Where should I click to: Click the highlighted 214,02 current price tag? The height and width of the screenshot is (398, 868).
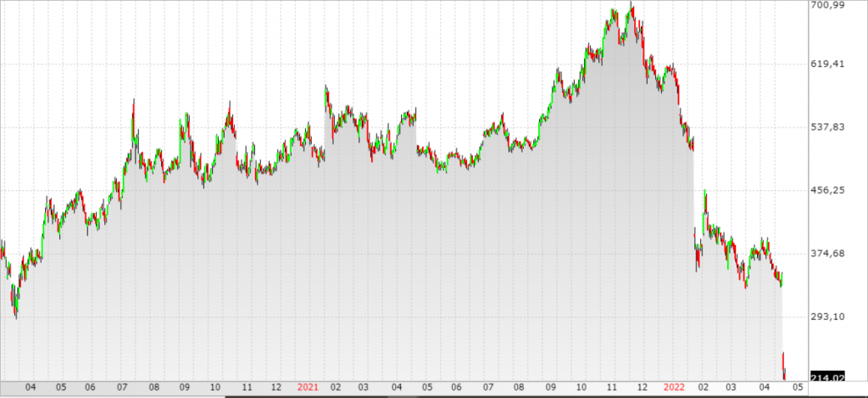coord(828,377)
